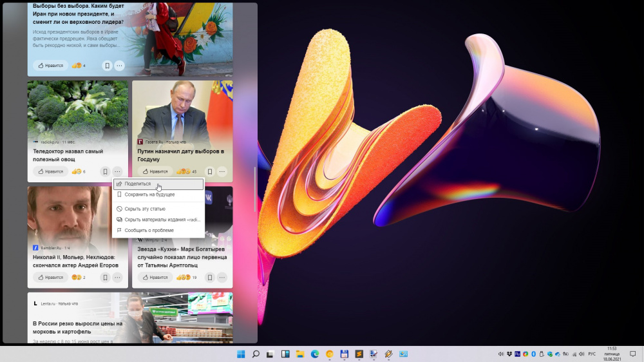Viewport: 644px width, 362px height.
Task: Open File Explorer from the taskbar
Action: 300,354
